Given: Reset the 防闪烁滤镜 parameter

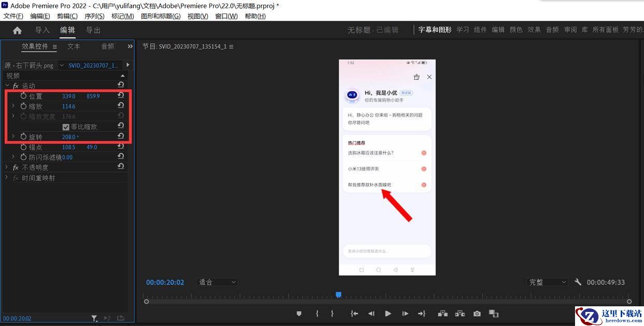Looking at the screenshot, I should tap(121, 157).
